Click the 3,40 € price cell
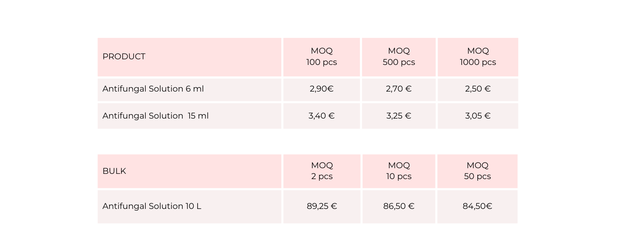Image resolution: width=644 pixels, height=242 pixels. coord(322,116)
